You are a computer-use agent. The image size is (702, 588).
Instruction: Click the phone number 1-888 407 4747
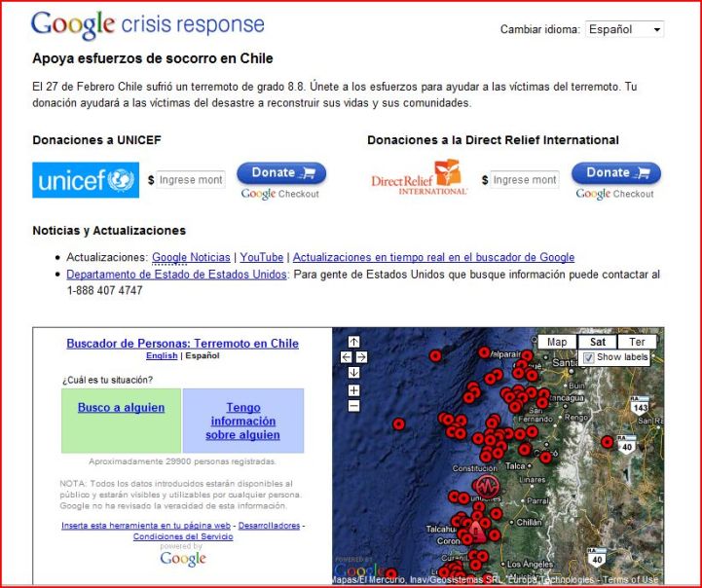point(105,291)
